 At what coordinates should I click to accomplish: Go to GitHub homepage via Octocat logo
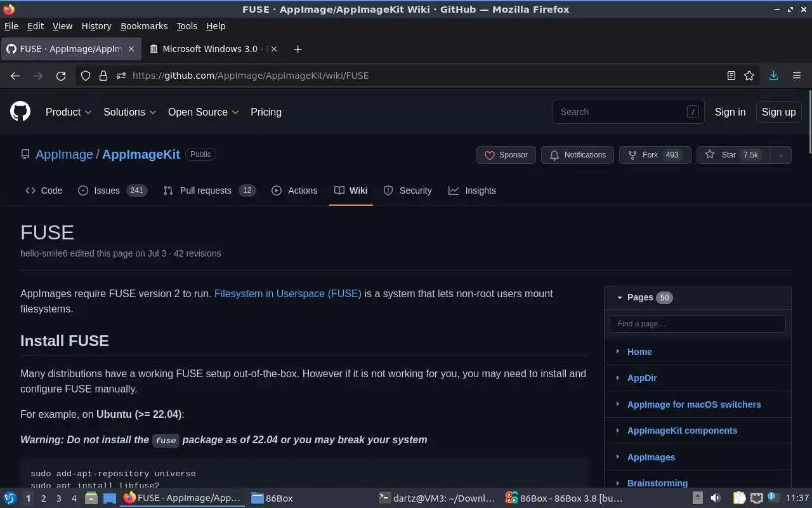(x=20, y=112)
